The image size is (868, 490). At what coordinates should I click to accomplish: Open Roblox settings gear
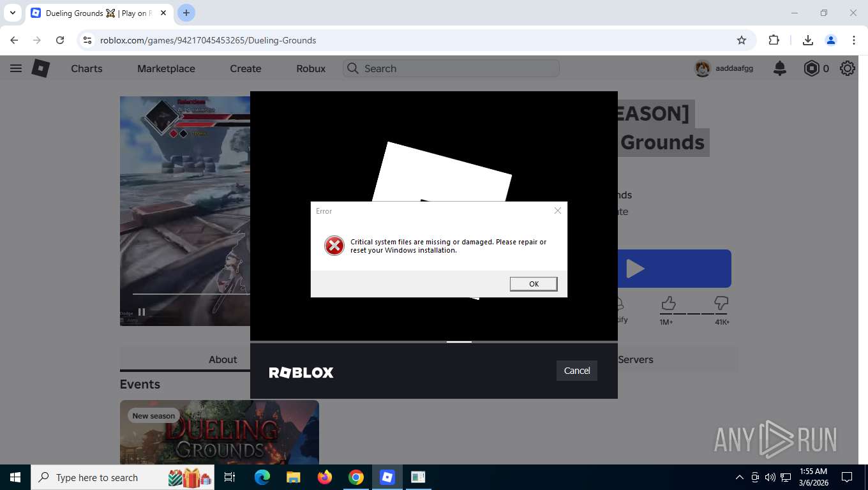pos(848,68)
